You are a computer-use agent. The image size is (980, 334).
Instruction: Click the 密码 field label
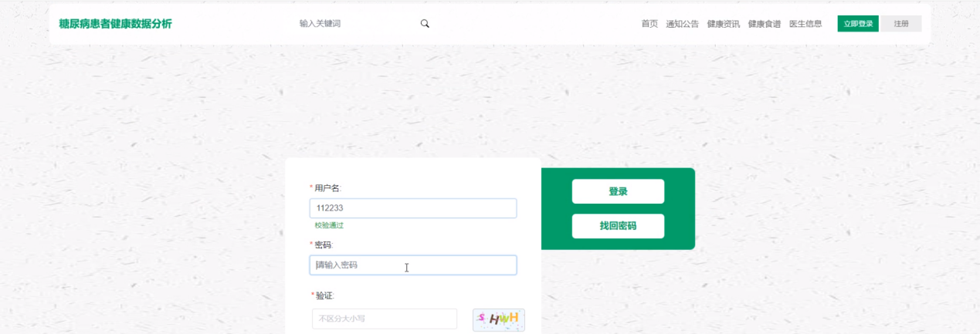pos(323,245)
